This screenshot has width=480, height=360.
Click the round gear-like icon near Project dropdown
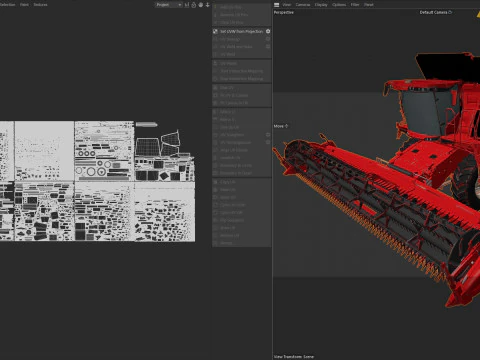pyautogui.click(x=201, y=5)
